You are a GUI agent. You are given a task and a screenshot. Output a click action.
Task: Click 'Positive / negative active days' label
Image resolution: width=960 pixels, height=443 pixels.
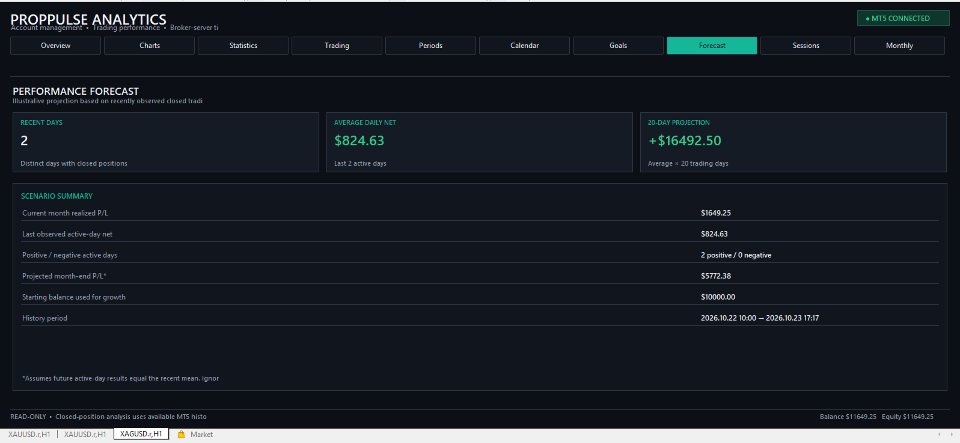pos(69,255)
